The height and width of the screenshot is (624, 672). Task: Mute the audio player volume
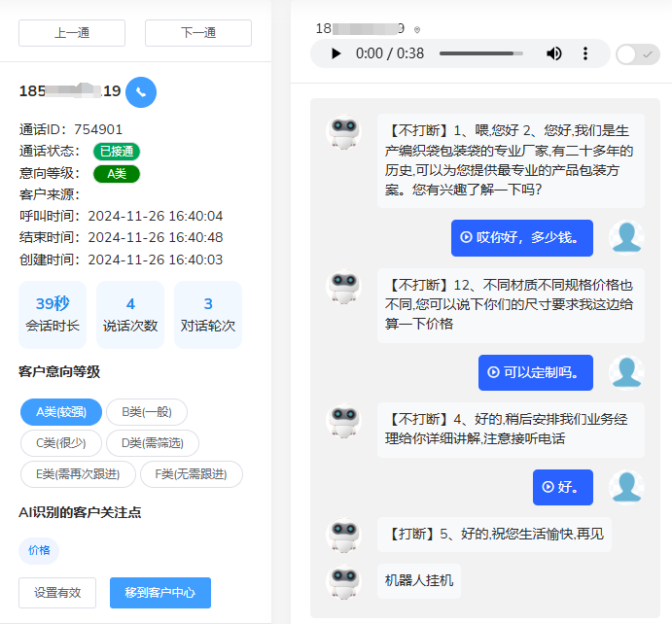coord(553,53)
